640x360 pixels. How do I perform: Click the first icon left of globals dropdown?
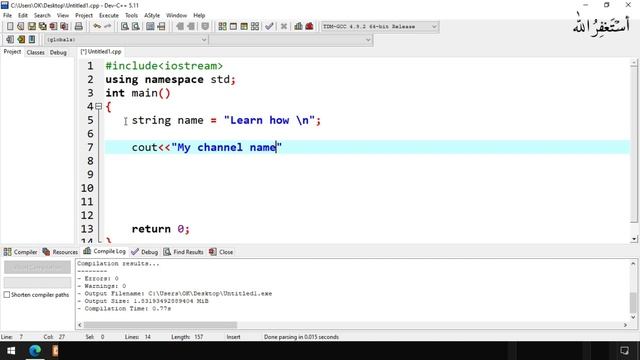tap(10, 40)
